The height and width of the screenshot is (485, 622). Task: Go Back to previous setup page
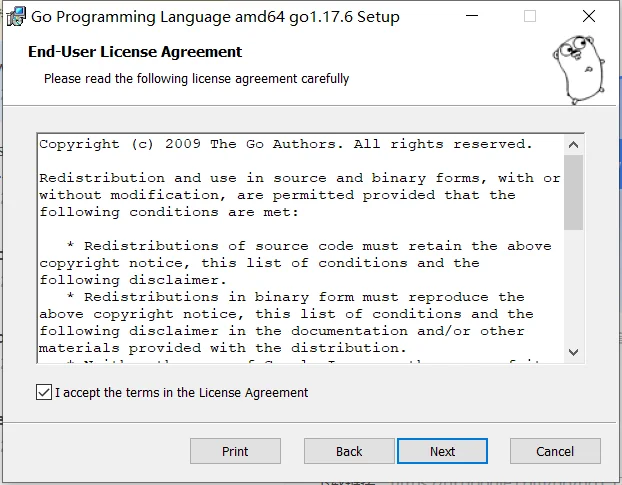(349, 451)
